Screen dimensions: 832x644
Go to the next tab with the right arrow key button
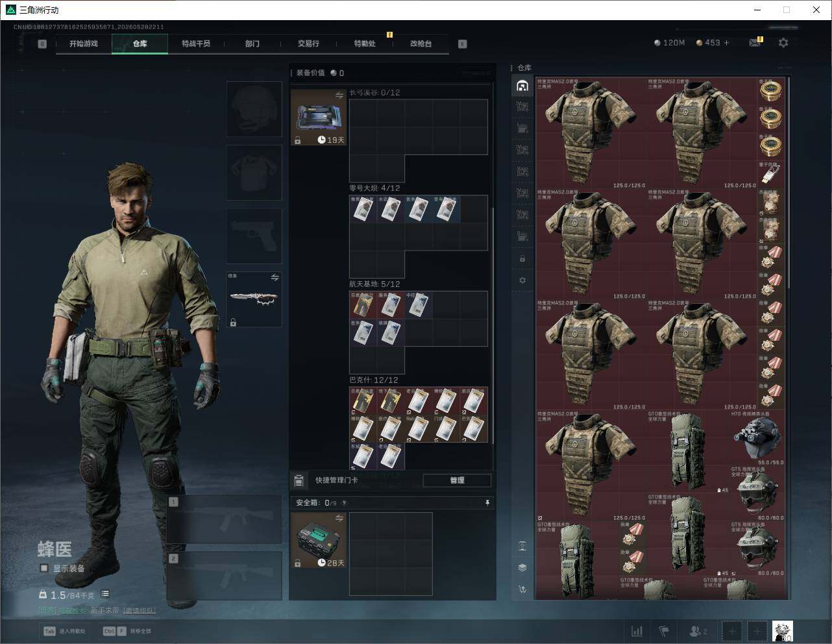(462, 44)
